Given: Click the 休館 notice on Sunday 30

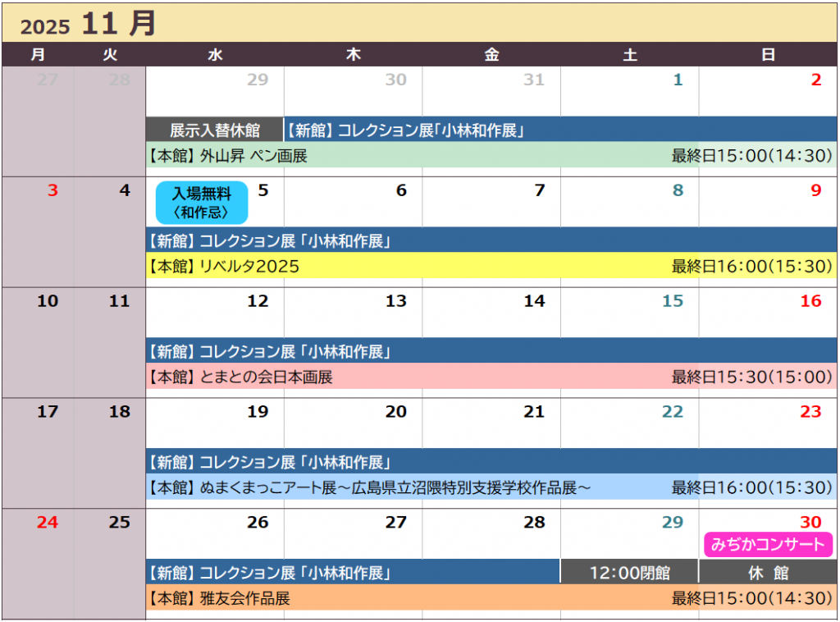Looking at the screenshot, I should 768,572.
